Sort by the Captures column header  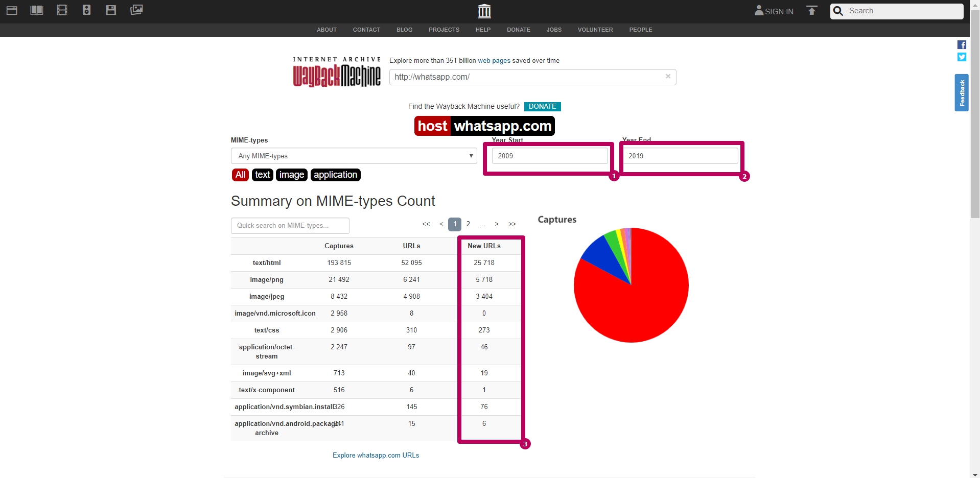339,246
